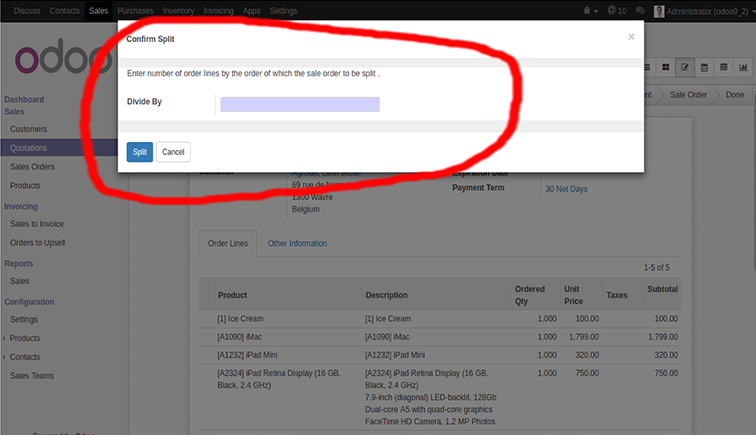Expand the Products configuration submenu
Image resolution: width=756 pixels, height=435 pixels.
(4, 339)
